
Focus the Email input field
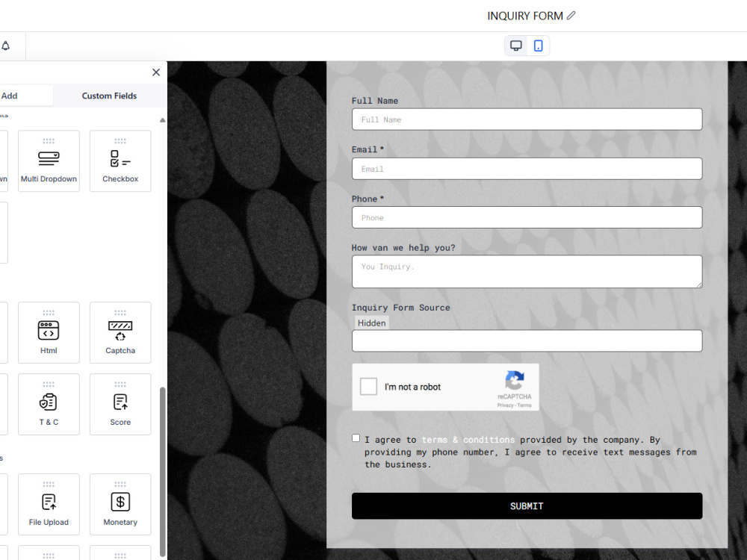pos(527,169)
